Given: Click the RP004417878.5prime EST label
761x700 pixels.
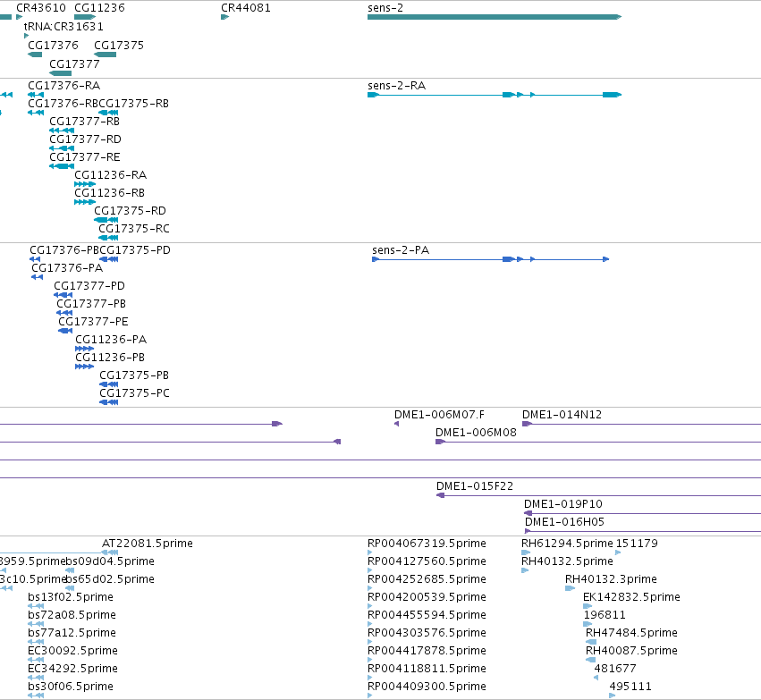Looking at the screenshot, I should pos(427,651).
